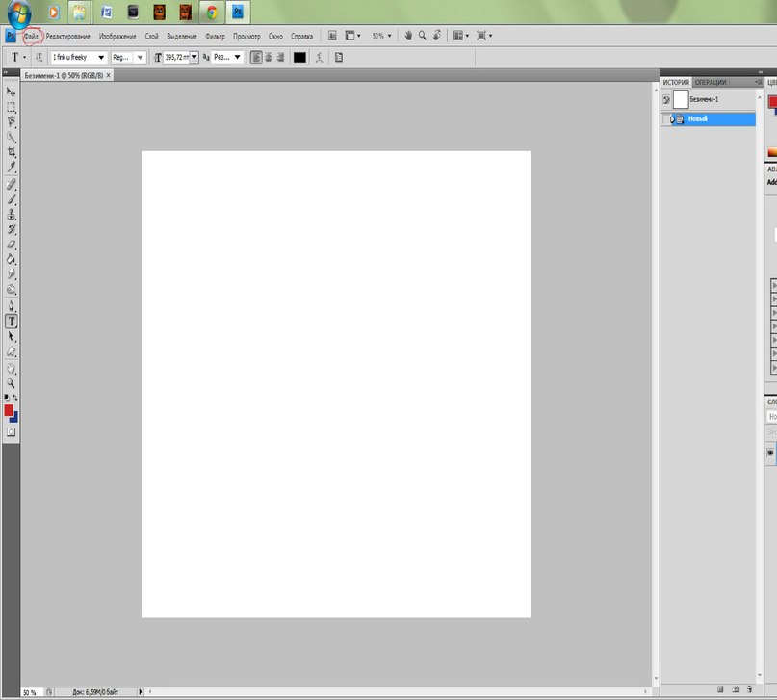This screenshot has height=700, width=777.
Task: Select the Lasso tool
Action: 11,122
